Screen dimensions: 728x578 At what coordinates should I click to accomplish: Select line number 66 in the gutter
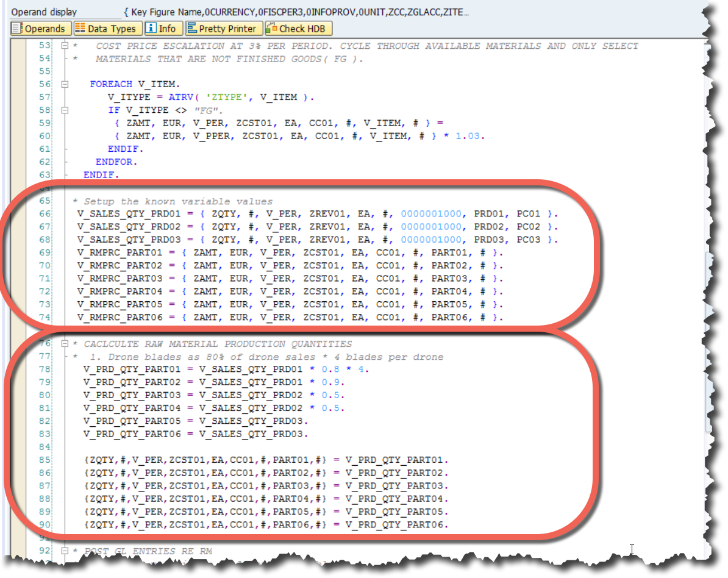pyautogui.click(x=44, y=215)
